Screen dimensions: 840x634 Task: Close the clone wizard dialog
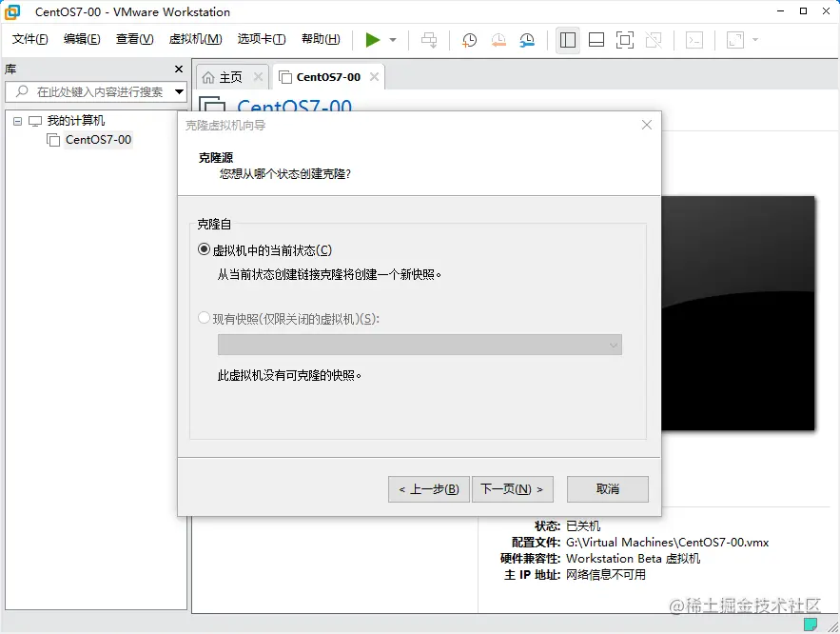pos(647,125)
